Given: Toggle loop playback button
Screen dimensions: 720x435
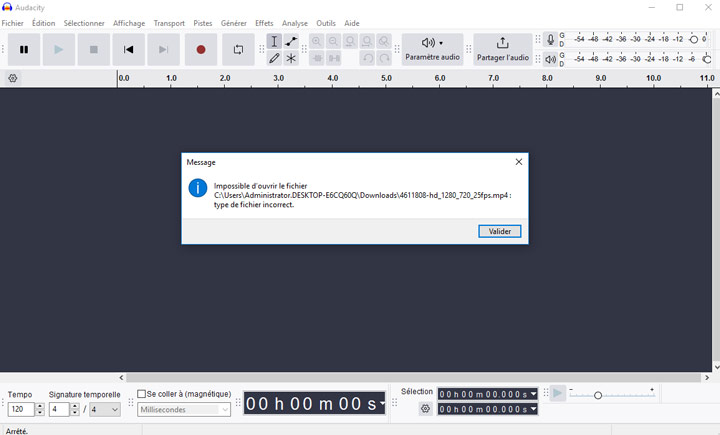Looking at the screenshot, I should point(238,49).
